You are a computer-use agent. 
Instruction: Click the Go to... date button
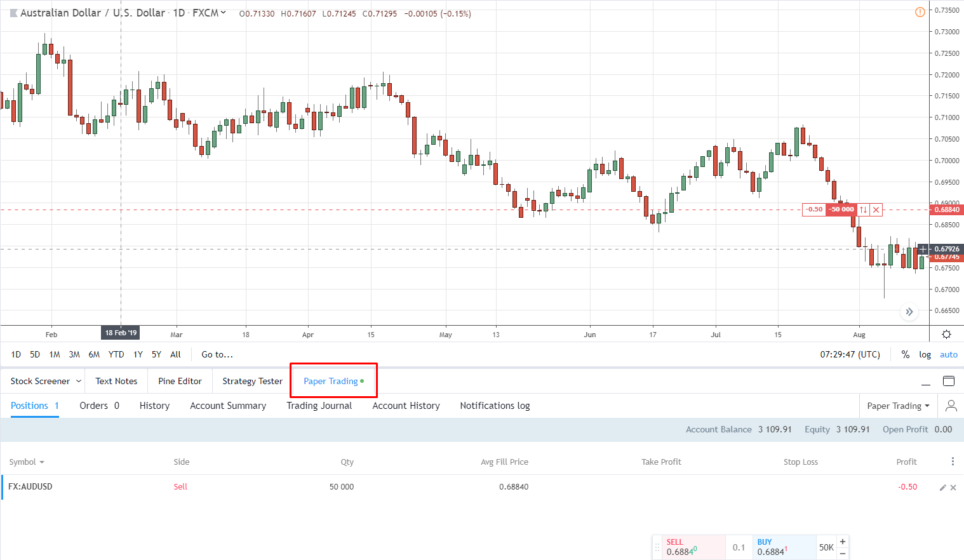tap(217, 354)
